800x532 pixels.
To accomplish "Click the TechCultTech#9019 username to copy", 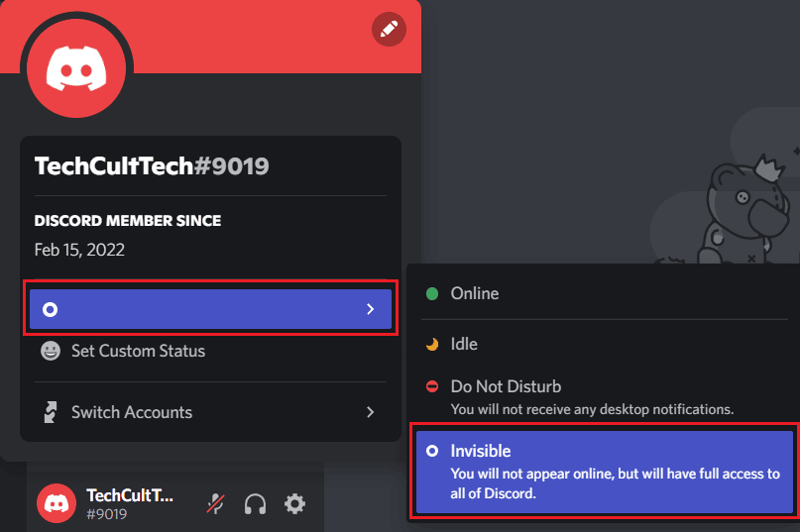I will 152,166.
